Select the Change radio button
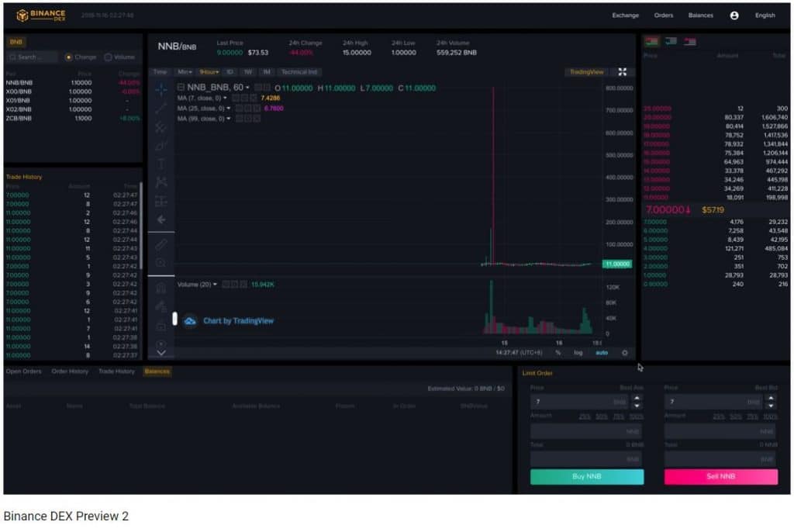Screen dimensions: 794x532 [x=69, y=57]
